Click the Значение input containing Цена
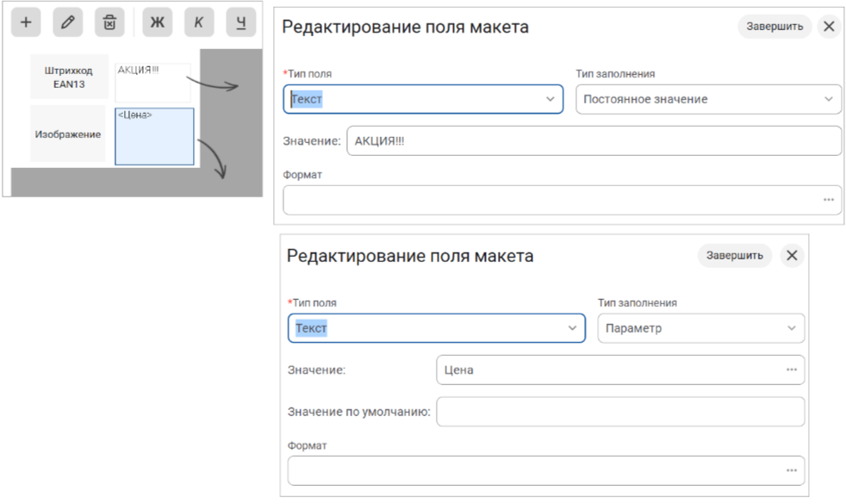The image size is (846, 504). tap(620, 370)
